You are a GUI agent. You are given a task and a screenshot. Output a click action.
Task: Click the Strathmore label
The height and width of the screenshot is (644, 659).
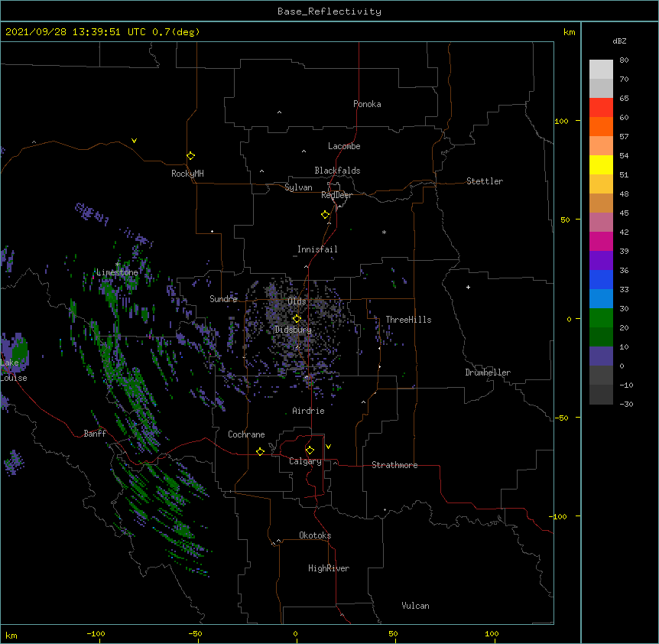(x=394, y=465)
